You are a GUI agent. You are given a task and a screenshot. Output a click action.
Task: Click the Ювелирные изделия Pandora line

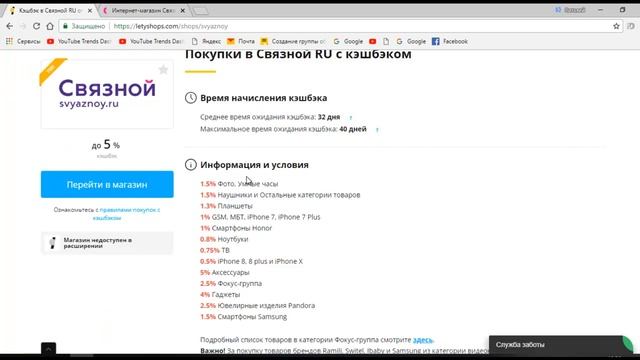pos(258,306)
